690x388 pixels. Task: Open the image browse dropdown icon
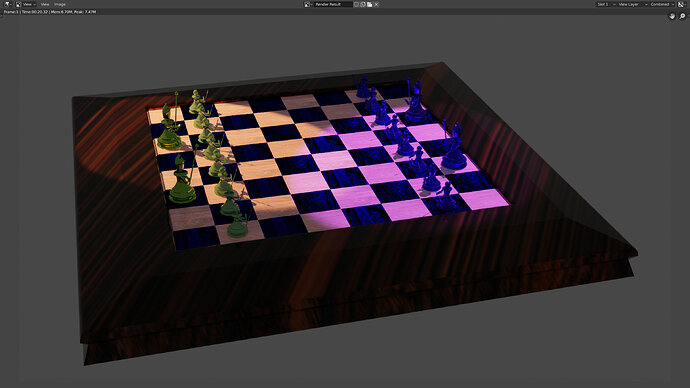(308, 4)
